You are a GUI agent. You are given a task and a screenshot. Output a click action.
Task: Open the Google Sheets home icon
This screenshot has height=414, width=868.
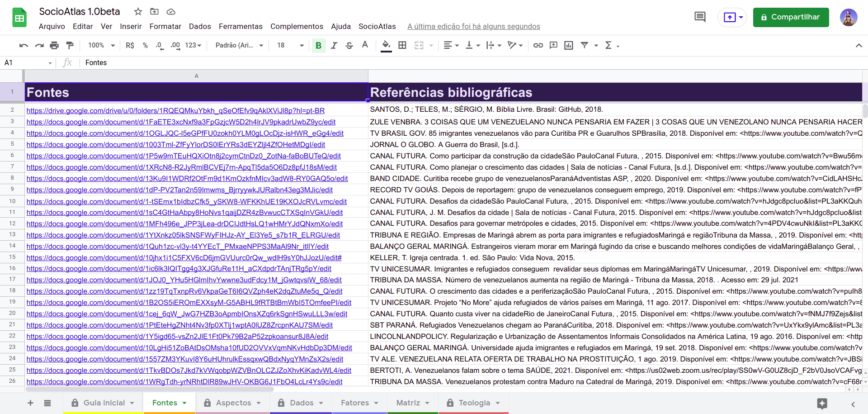[x=19, y=18]
